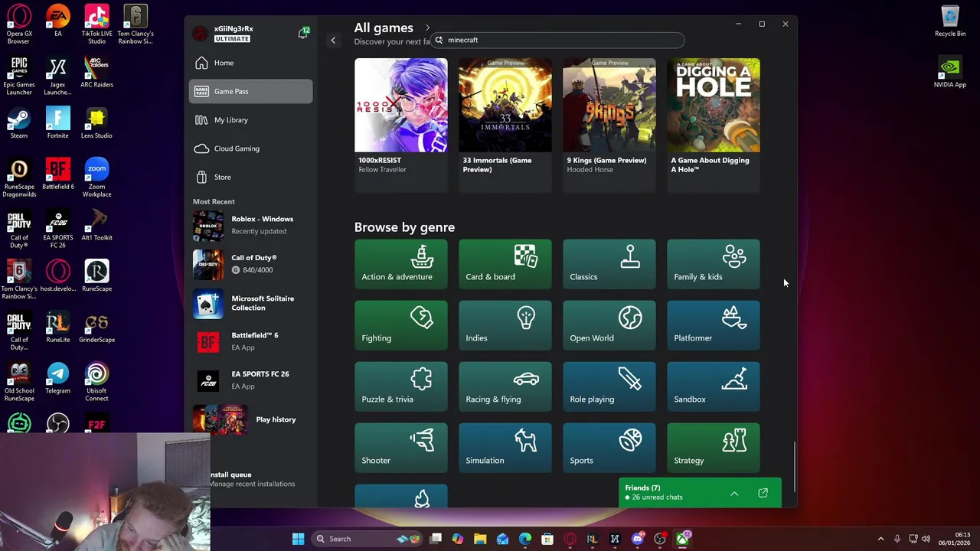Open the Recycle Bin on desktop
Image resolution: width=980 pixels, height=551 pixels.
[x=950, y=21]
